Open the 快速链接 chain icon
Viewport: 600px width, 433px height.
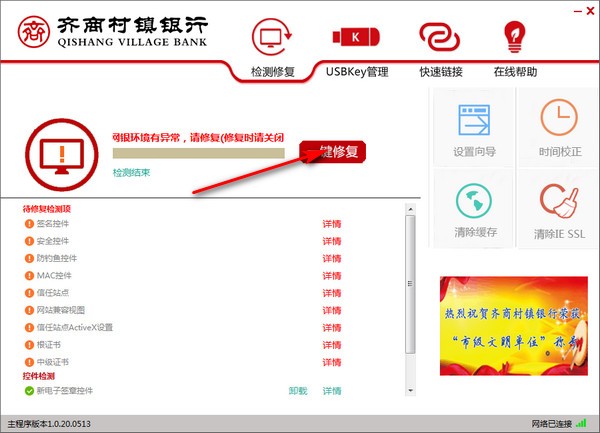(x=440, y=37)
